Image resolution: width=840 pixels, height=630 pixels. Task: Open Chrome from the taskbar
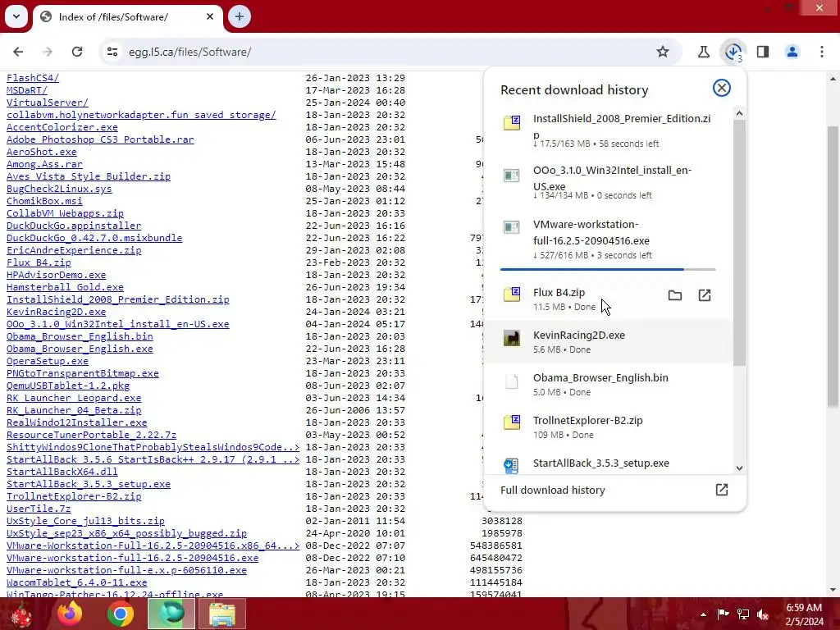point(120,614)
